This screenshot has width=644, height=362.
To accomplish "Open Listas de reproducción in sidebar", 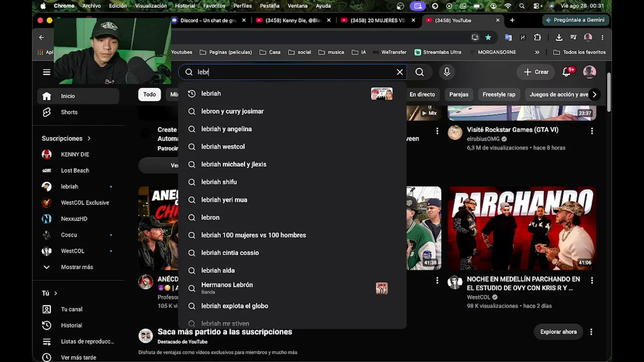I will coord(78,341).
